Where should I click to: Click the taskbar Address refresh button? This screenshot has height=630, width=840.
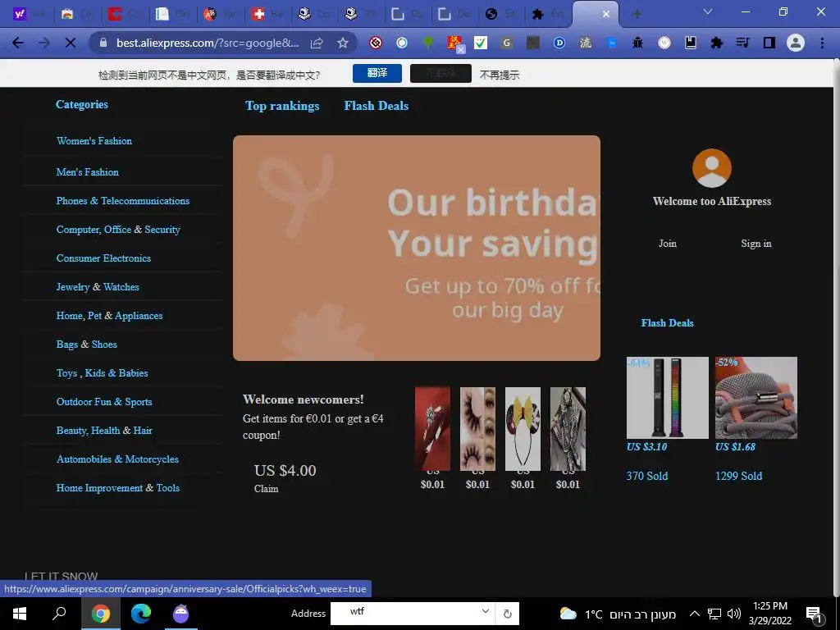(507, 614)
